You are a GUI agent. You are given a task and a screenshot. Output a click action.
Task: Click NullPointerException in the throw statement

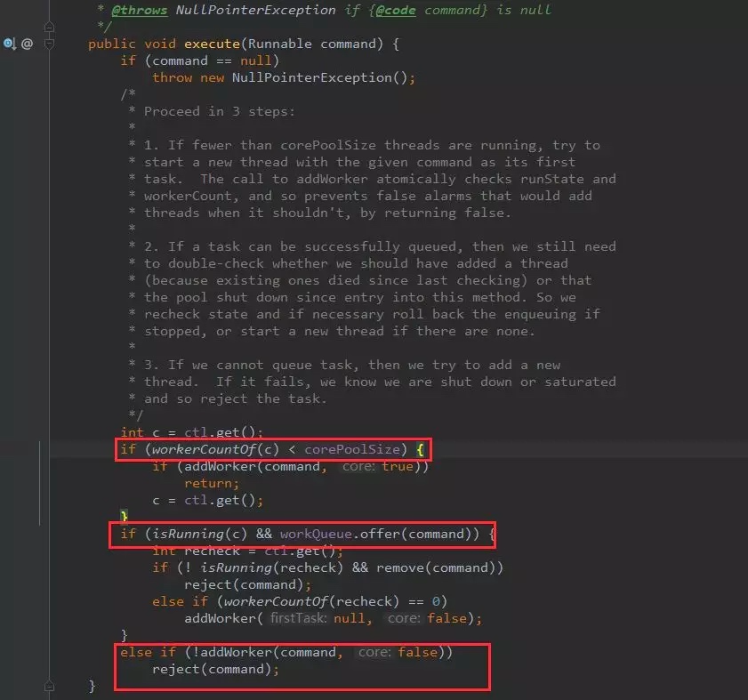312,77
